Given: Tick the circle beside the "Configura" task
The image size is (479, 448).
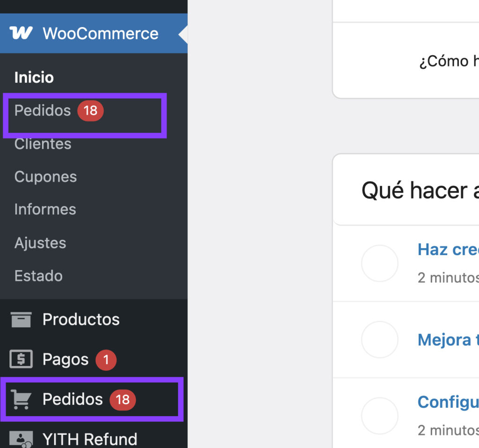Looking at the screenshot, I should [x=379, y=415].
